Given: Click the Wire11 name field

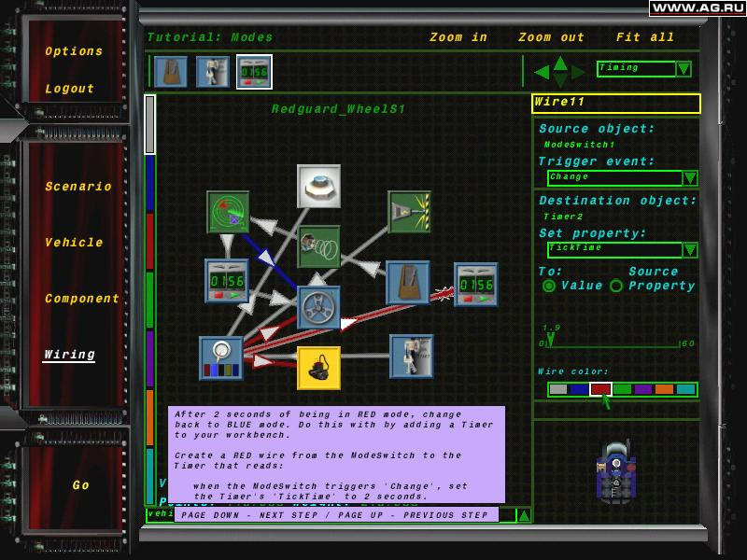Looking at the screenshot, I should pyautogui.click(x=616, y=103).
